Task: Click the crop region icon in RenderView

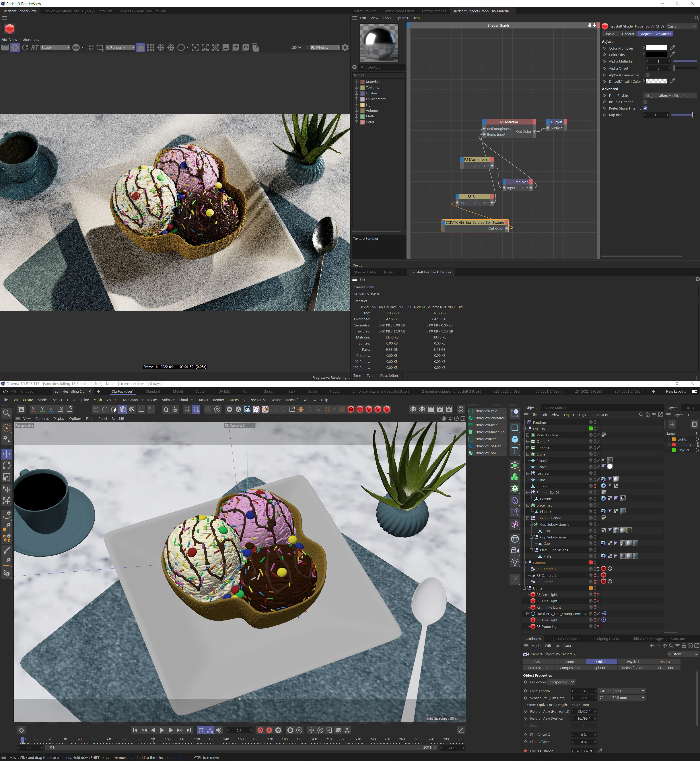Action: 100,47
